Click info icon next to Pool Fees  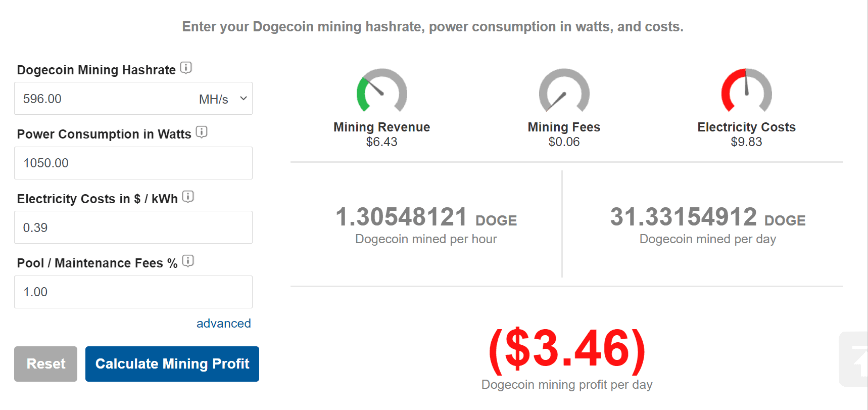pyautogui.click(x=188, y=261)
